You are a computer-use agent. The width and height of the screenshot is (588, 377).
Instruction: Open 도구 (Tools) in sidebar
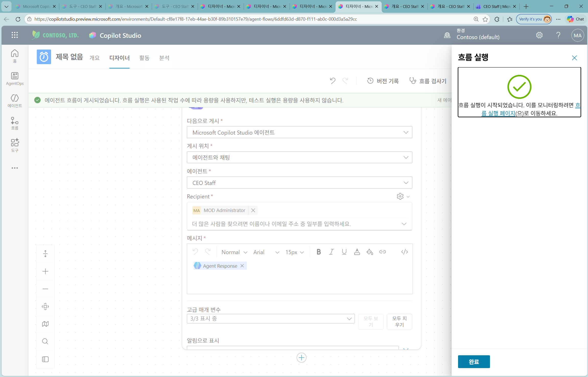(15, 145)
